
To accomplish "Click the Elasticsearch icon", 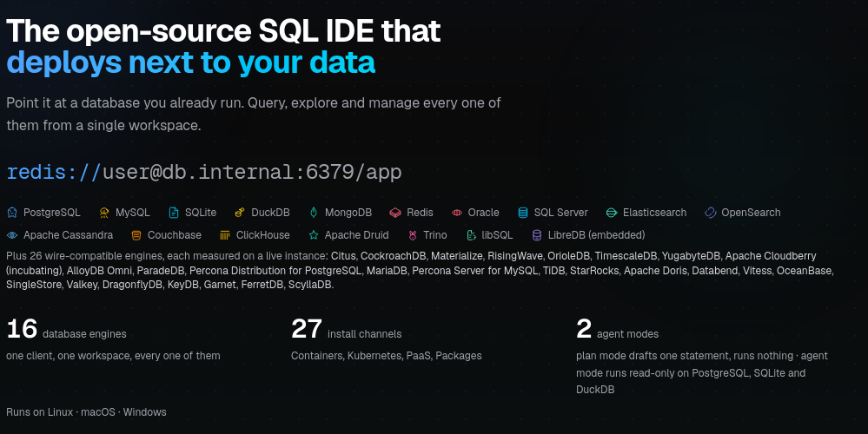I will [612, 213].
